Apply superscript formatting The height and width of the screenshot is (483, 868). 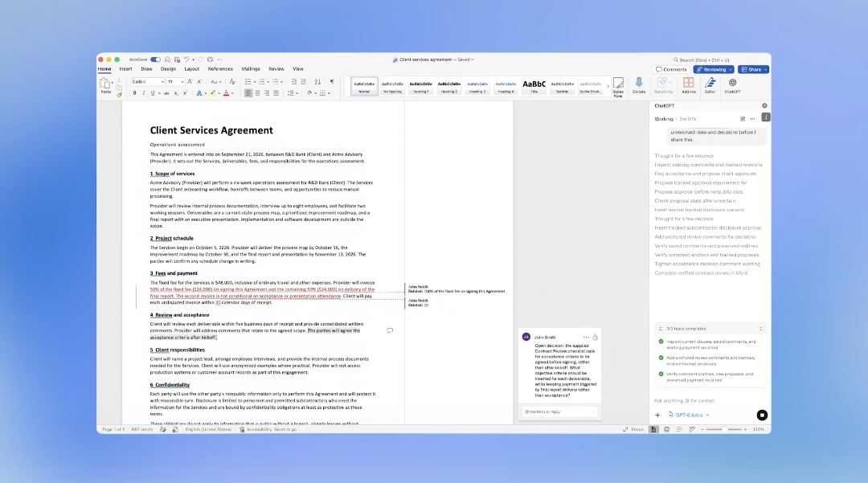(185, 93)
